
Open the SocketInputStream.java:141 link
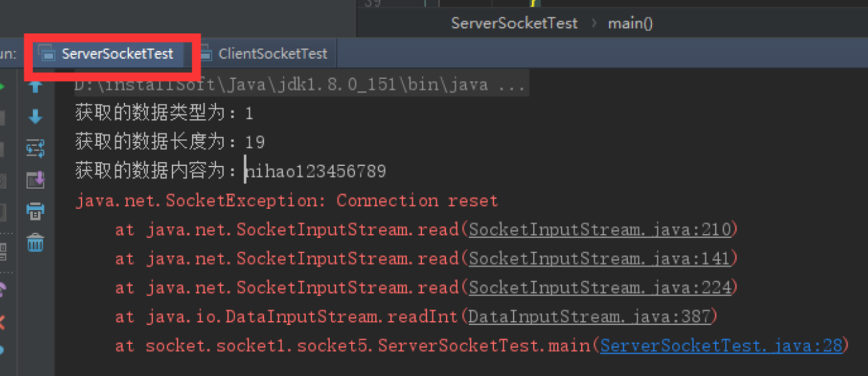600,259
